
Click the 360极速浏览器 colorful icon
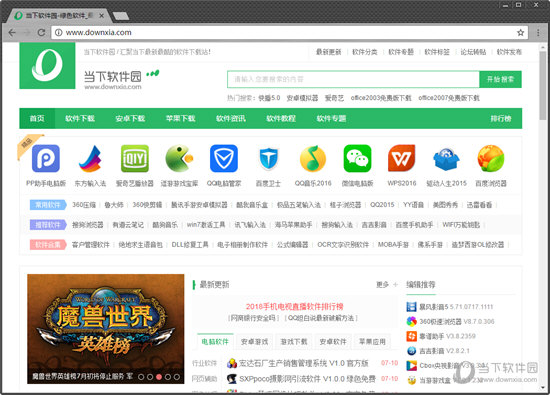click(411, 321)
